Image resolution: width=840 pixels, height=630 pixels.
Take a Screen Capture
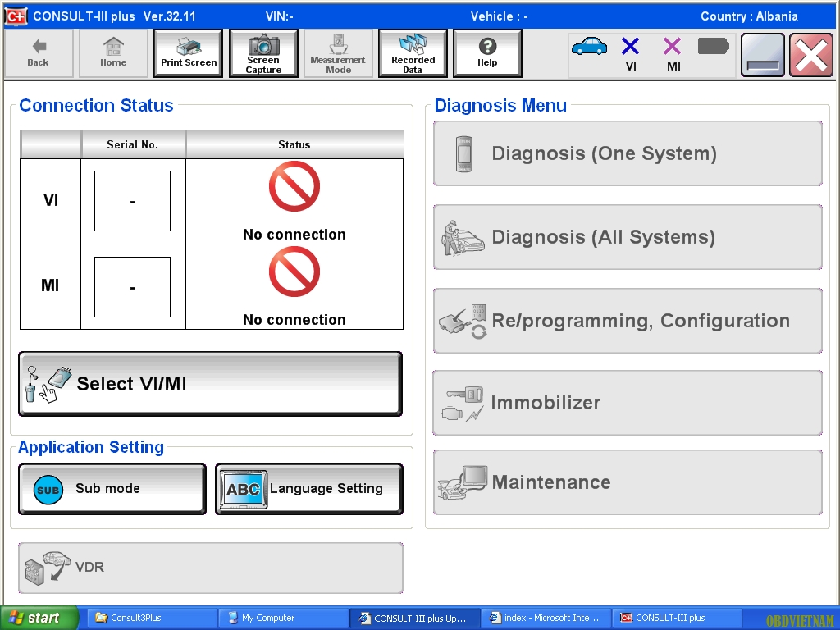(x=263, y=53)
